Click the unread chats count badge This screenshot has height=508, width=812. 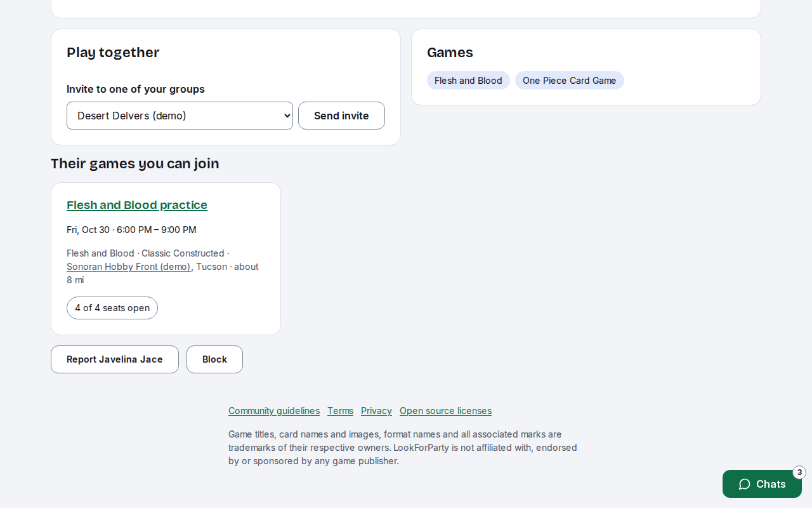pos(799,472)
